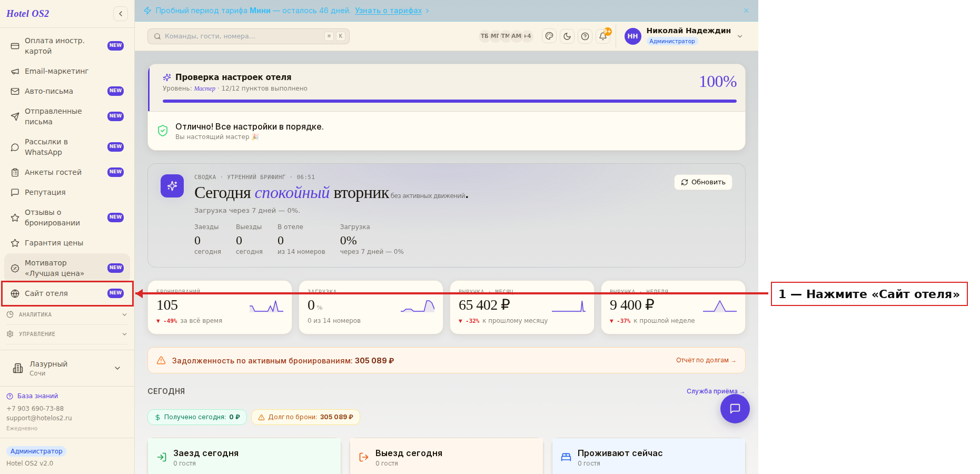Open the Заезд сегодня card
Viewport: 980px width, 474px height.
244,456
